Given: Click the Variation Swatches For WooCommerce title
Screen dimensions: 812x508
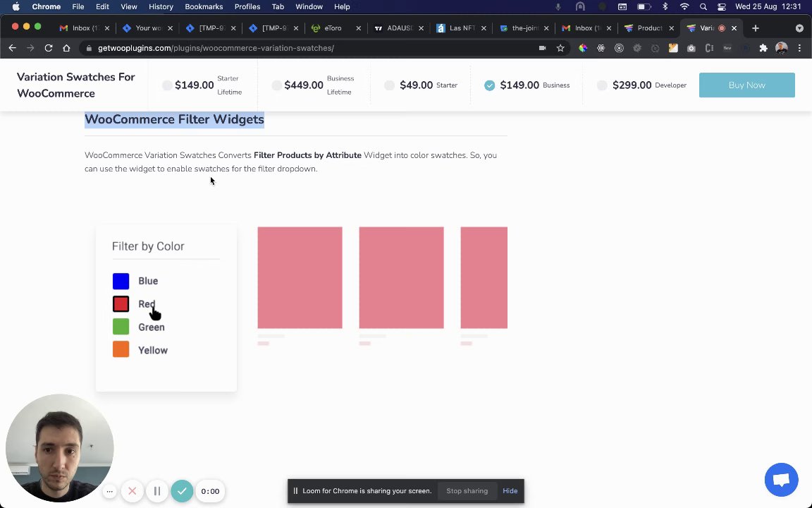Looking at the screenshot, I should coord(75,85).
